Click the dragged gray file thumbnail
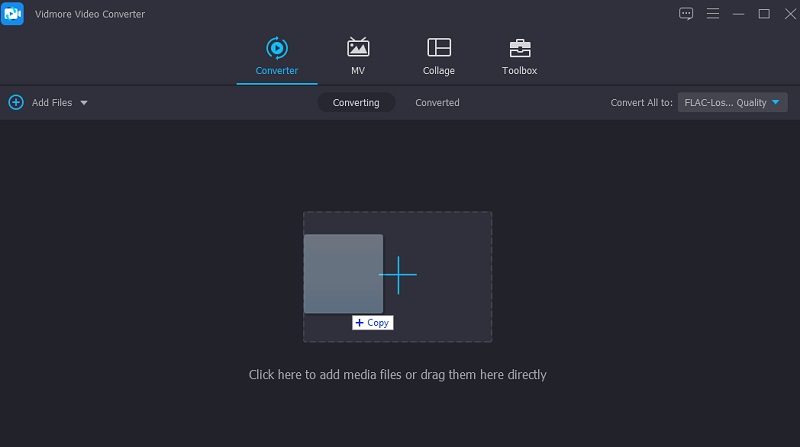The width and height of the screenshot is (800, 447). pos(343,273)
